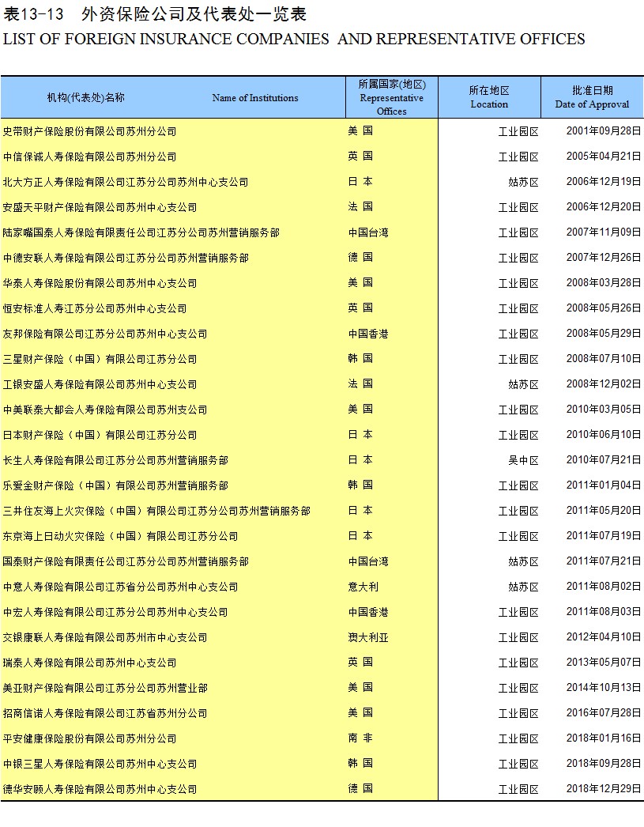Click 南 非 country cell

pyautogui.click(x=360, y=738)
